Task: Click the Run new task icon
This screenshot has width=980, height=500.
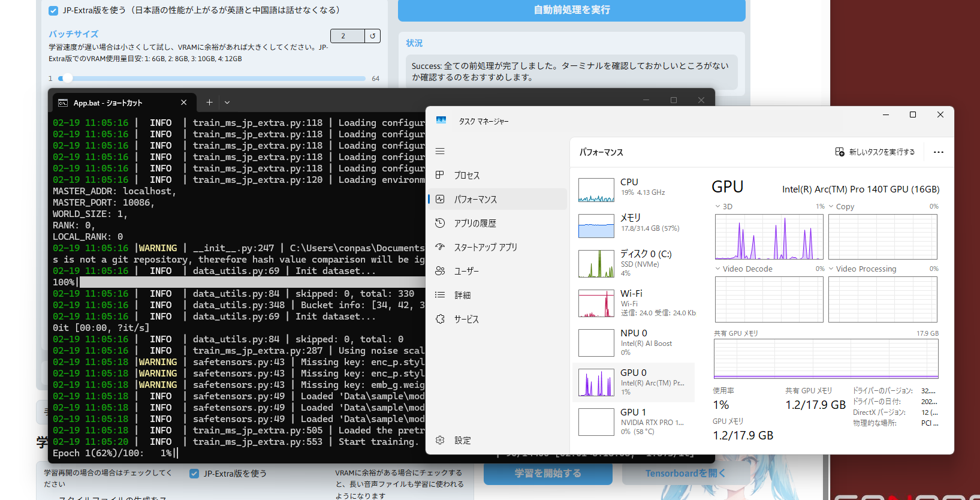Action: [x=840, y=152]
